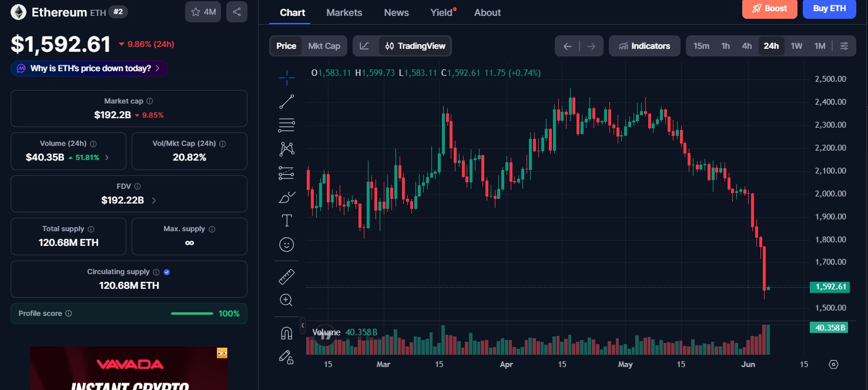
Task: Set chart interval to 15m
Action: click(x=701, y=46)
